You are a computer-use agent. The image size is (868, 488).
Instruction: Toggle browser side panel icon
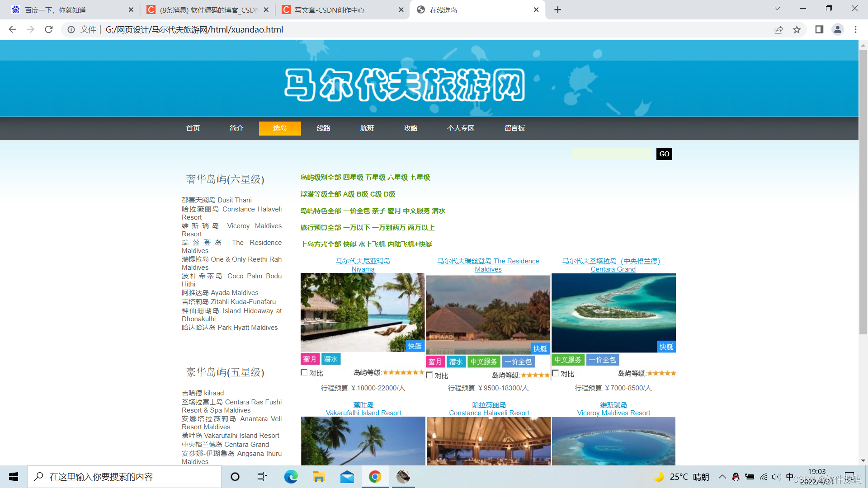tap(819, 29)
